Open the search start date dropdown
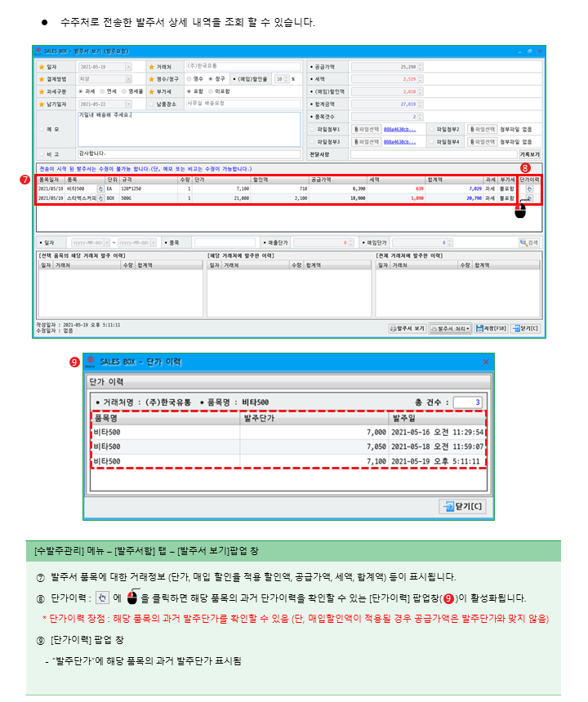Image resolution: width=588 pixels, height=702 pixels. click(107, 242)
